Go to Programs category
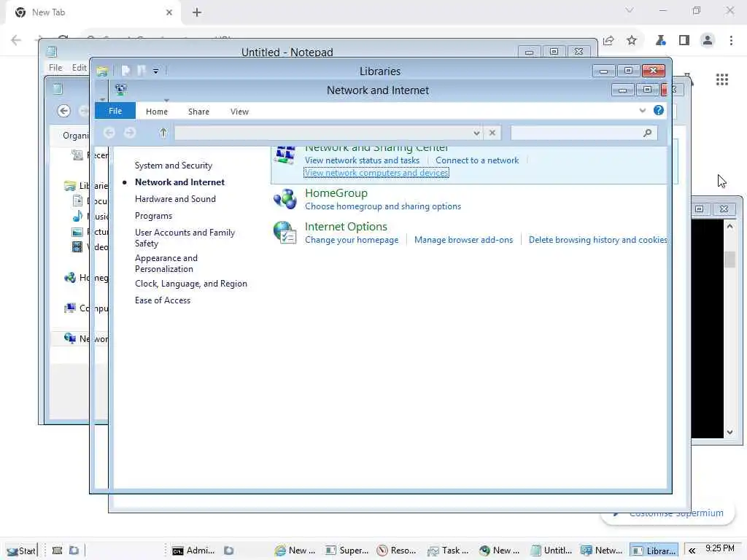 (153, 216)
